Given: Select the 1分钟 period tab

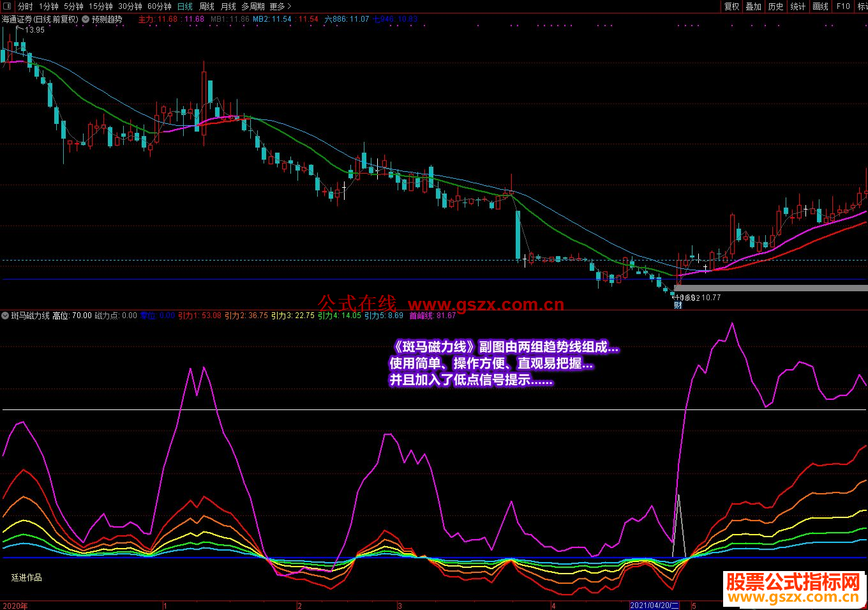Looking at the screenshot, I should pyautogui.click(x=49, y=6).
